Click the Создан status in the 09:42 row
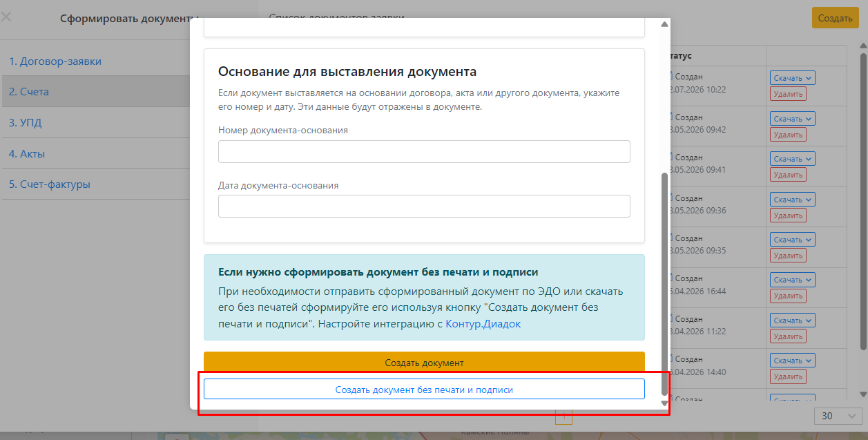Image resolution: width=868 pixels, height=440 pixels. [x=688, y=118]
